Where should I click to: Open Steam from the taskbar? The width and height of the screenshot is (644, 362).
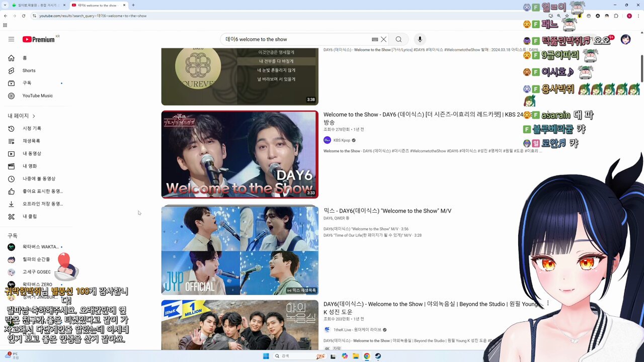pos(378,356)
